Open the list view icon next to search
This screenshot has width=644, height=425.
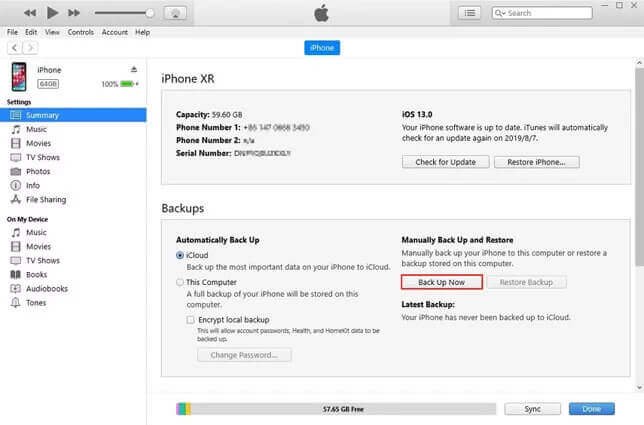[x=469, y=13]
